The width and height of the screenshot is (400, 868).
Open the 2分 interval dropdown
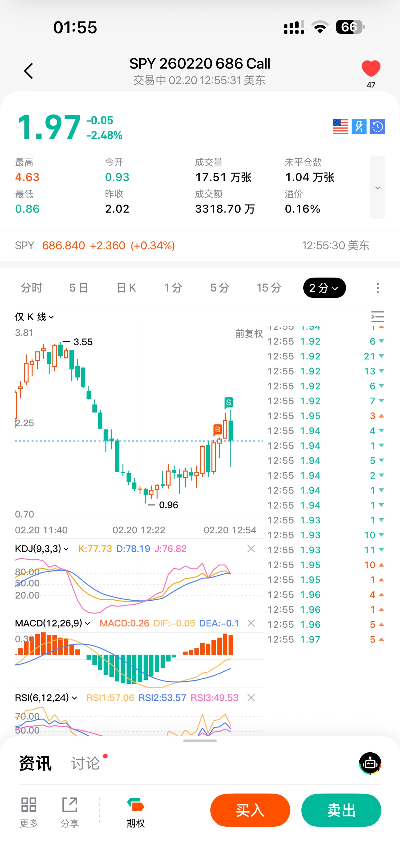[324, 288]
